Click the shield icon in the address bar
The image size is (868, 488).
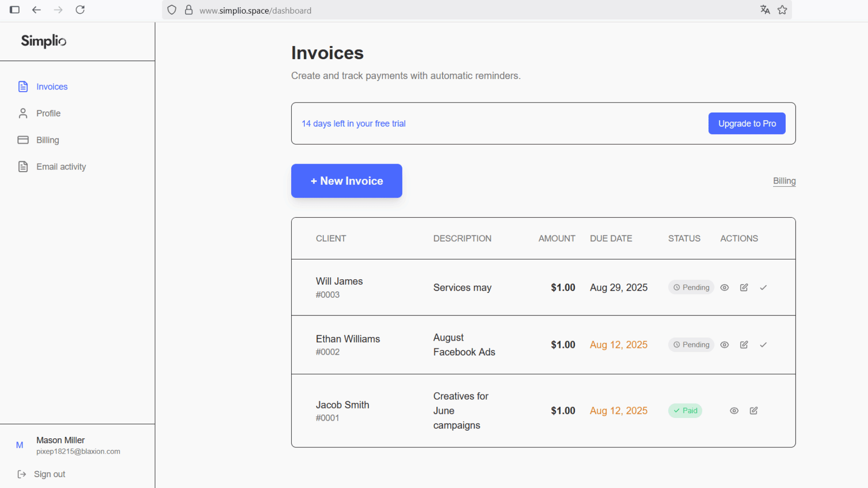tap(171, 9)
